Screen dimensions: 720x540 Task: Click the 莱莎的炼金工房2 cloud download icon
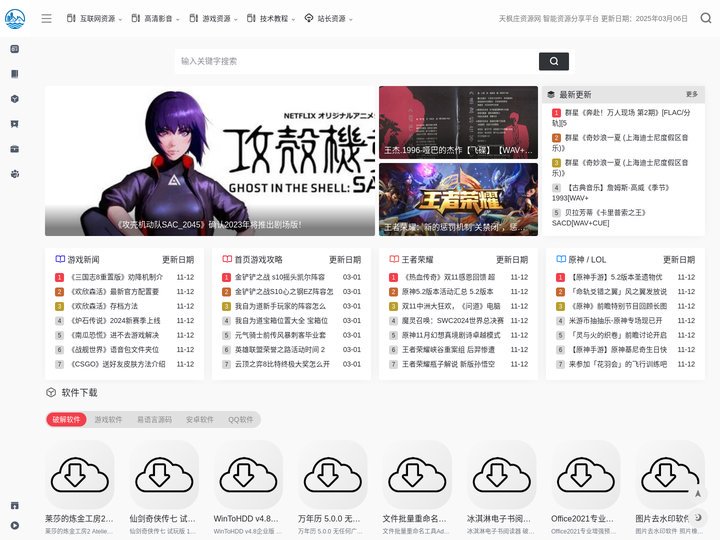79,474
